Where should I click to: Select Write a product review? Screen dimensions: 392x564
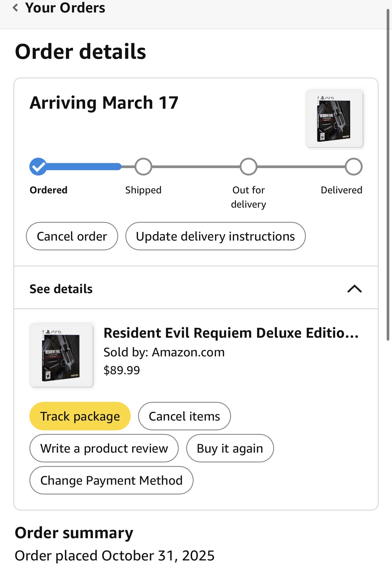pyautogui.click(x=104, y=448)
